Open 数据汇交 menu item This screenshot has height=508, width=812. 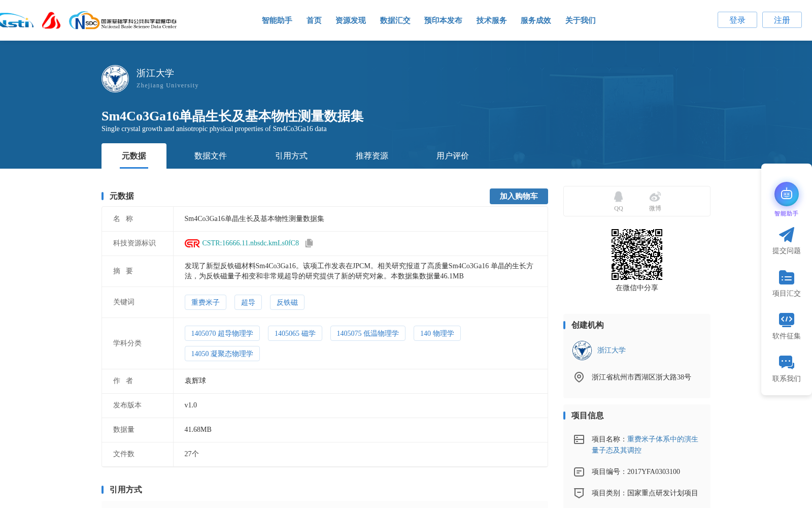(x=395, y=20)
